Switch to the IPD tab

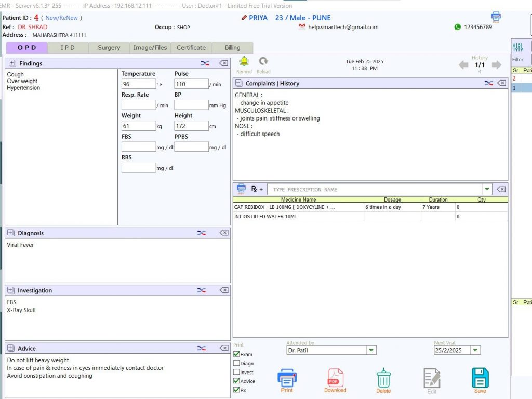68,48
